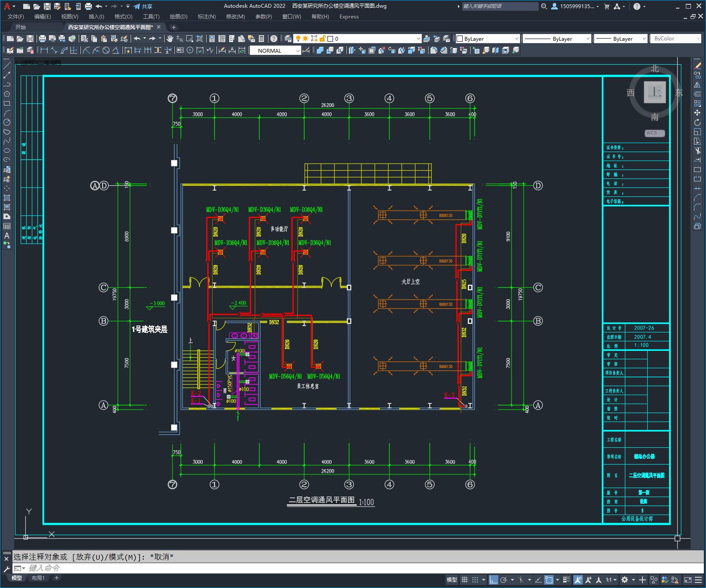The height and width of the screenshot is (588, 706).
Task: Select the Linear dimension tool
Action: [44, 50]
